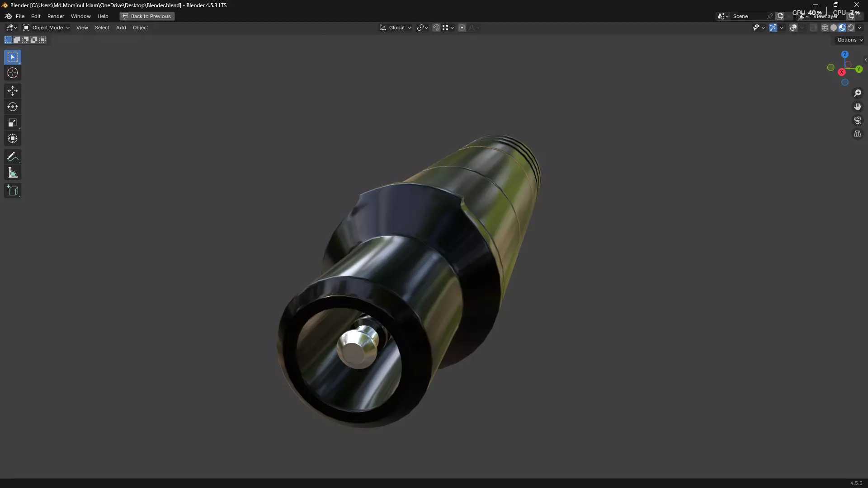Switch to Wireframe shading
Image resolution: width=868 pixels, height=488 pixels.
[x=825, y=28]
